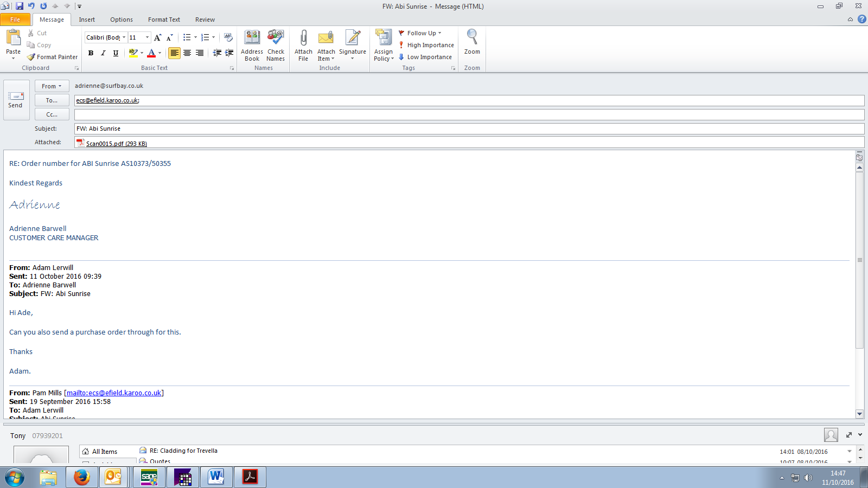Toggle bold formatting
Viewport: 868px width, 488px height.
tap(91, 53)
